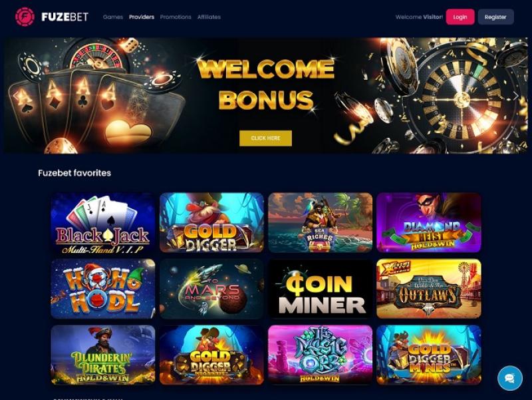Click the gold CLICK HERE banner button
Screen dimensions: 532x400
265,138
